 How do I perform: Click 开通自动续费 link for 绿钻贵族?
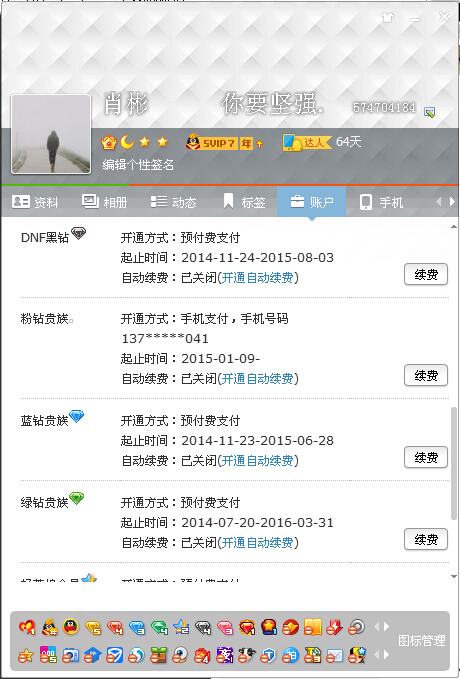(257, 543)
